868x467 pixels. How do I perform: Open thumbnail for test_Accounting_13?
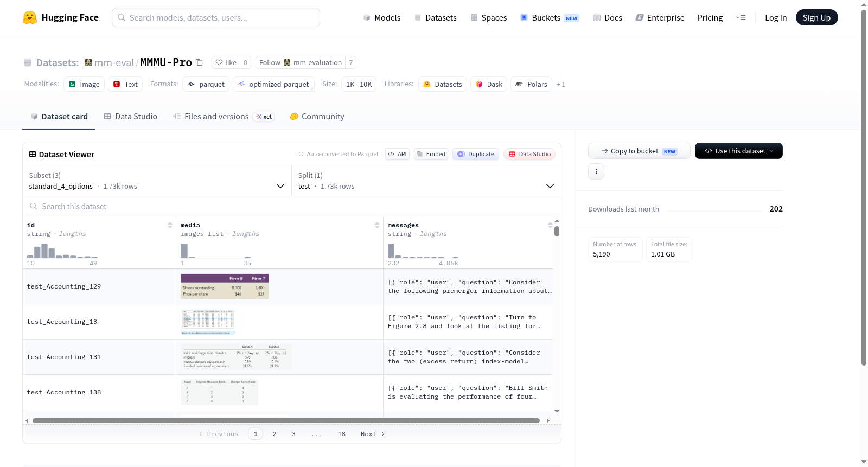(x=208, y=322)
